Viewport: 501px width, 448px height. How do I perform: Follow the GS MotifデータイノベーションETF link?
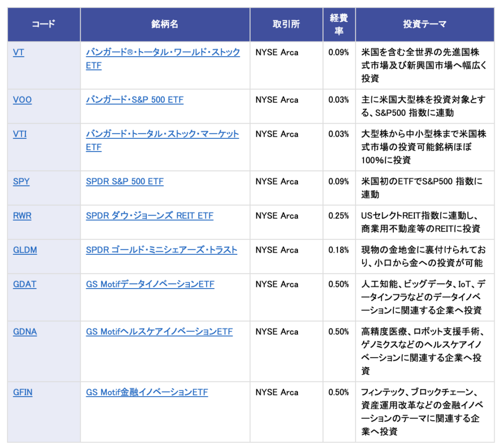150,284
